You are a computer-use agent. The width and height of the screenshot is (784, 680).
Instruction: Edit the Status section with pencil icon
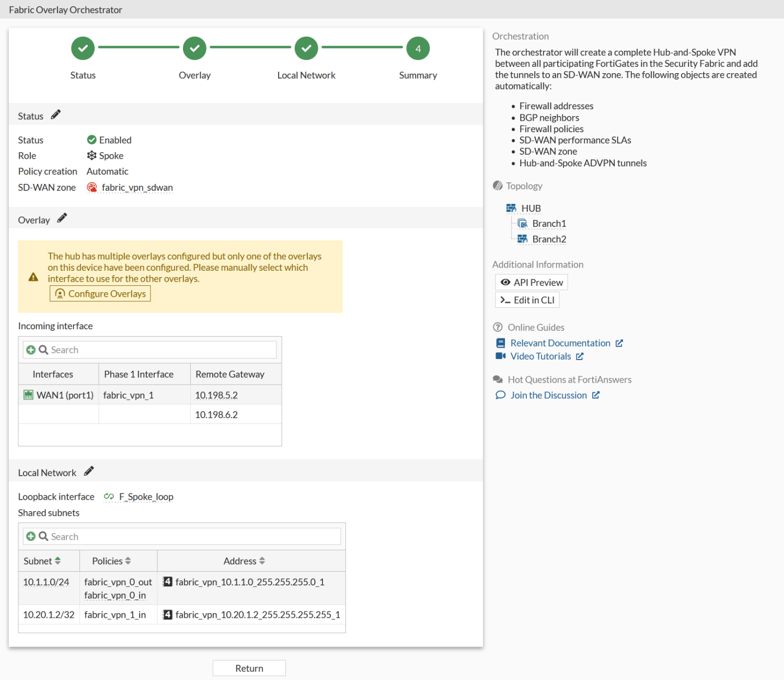(x=56, y=115)
